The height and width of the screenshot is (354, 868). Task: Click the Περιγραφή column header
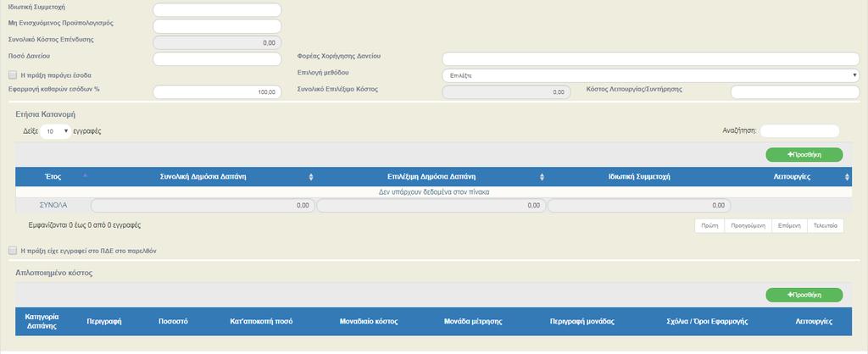(104, 321)
